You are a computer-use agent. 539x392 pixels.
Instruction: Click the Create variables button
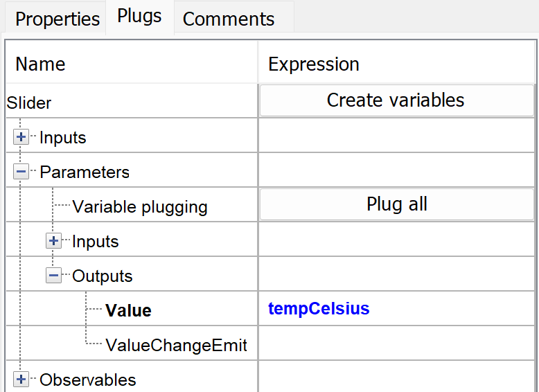pos(396,100)
